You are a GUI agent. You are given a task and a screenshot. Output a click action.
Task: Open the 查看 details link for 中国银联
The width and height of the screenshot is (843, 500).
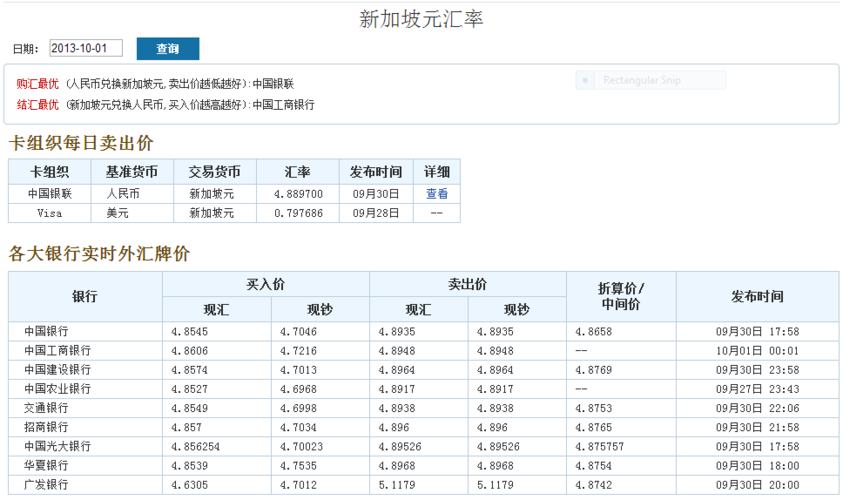(x=437, y=194)
